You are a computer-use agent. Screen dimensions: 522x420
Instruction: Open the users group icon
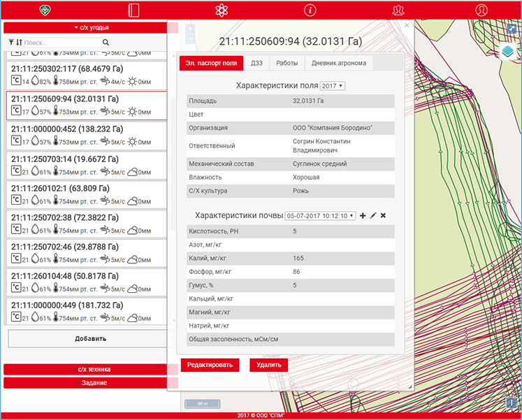(398, 10)
